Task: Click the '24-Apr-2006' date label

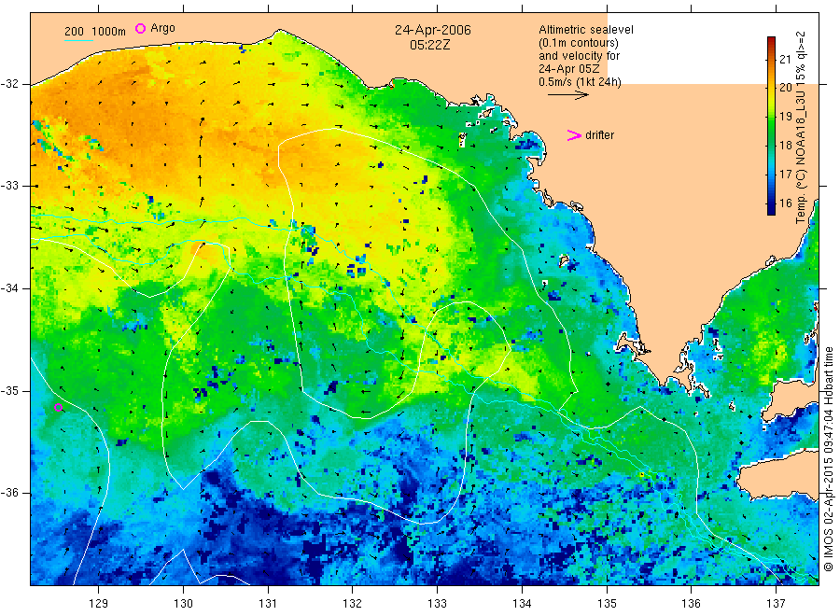Action: 433,30
